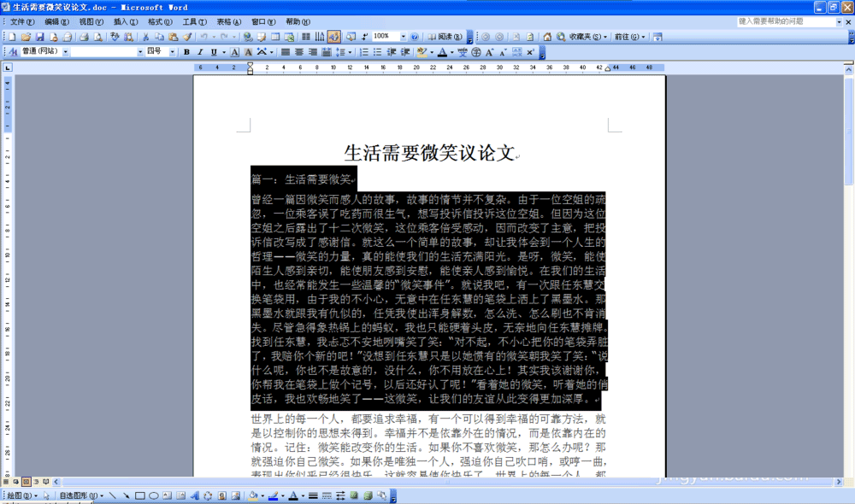Image resolution: width=855 pixels, height=504 pixels.
Task: Apply fill color from drawing toolbar
Action: coord(253,495)
